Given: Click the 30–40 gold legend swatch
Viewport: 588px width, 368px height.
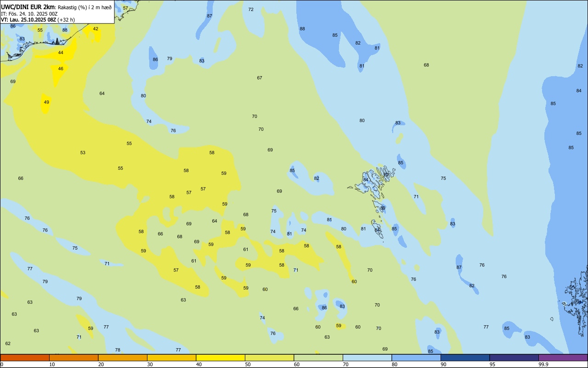Looking at the screenshot, I should [171, 357].
